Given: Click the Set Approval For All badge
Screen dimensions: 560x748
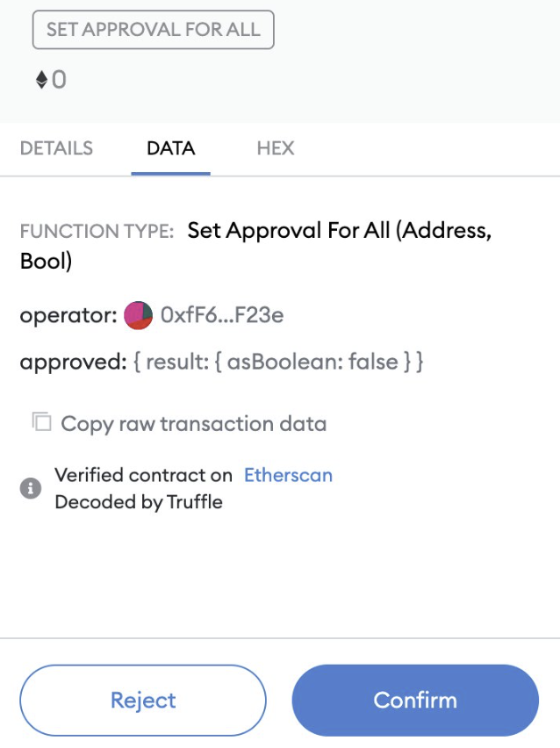Looking at the screenshot, I should tap(154, 30).
